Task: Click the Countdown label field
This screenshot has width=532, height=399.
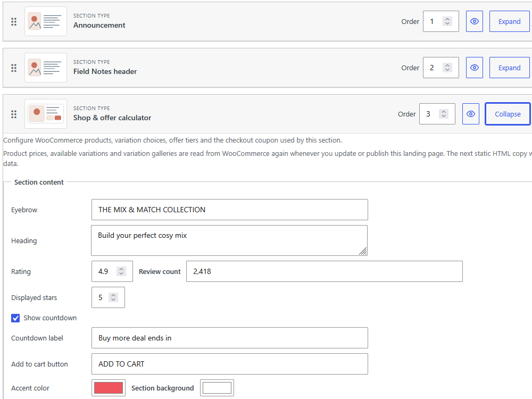Action: [230, 338]
